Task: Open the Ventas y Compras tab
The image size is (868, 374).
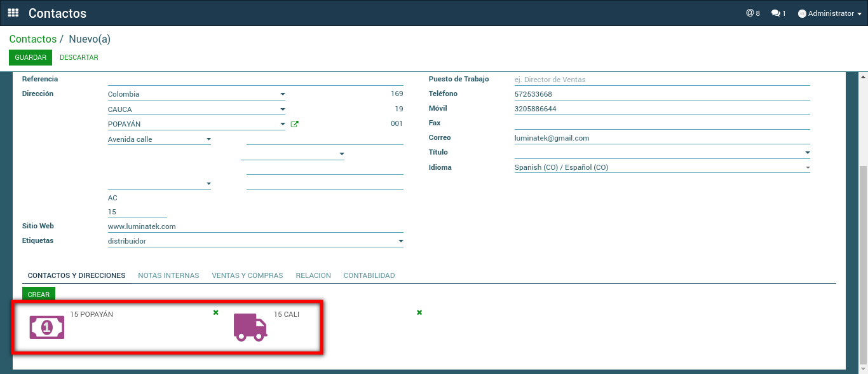Action: click(x=247, y=275)
